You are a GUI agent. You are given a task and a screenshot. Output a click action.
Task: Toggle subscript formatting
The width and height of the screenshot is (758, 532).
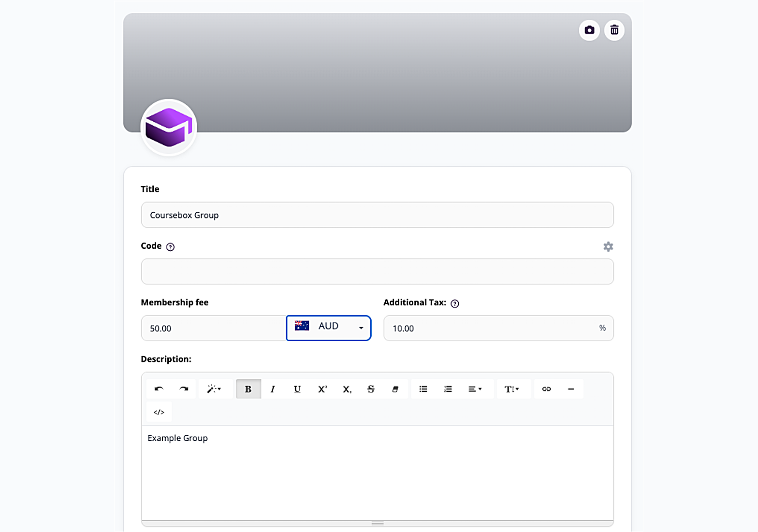[347, 389]
